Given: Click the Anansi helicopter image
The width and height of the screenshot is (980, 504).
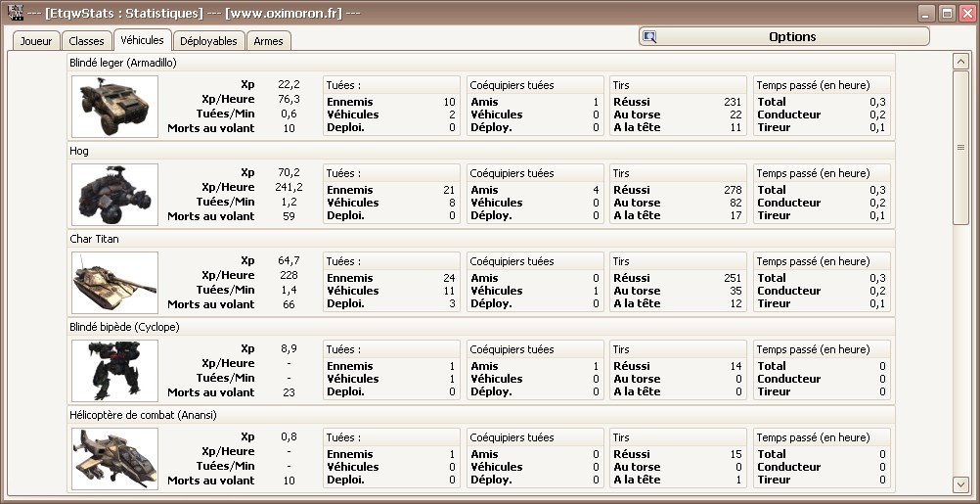Looking at the screenshot, I should pyautogui.click(x=115, y=459).
